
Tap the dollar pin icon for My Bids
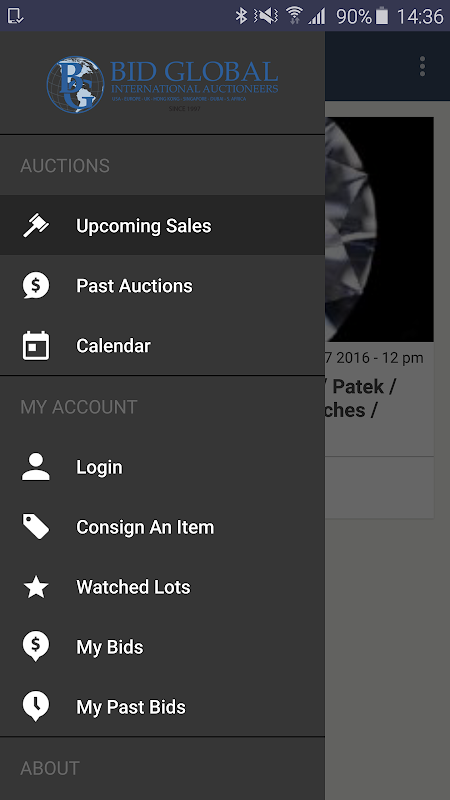(36, 647)
